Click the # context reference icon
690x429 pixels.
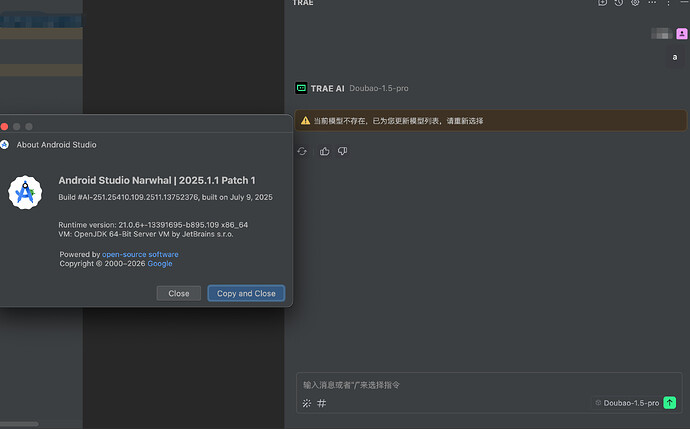click(322, 403)
